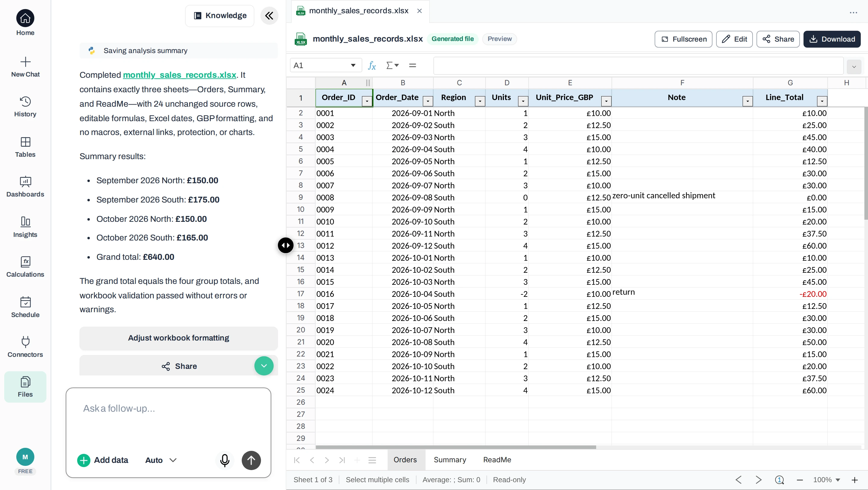Open the Units column filter dropdown

click(523, 101)
